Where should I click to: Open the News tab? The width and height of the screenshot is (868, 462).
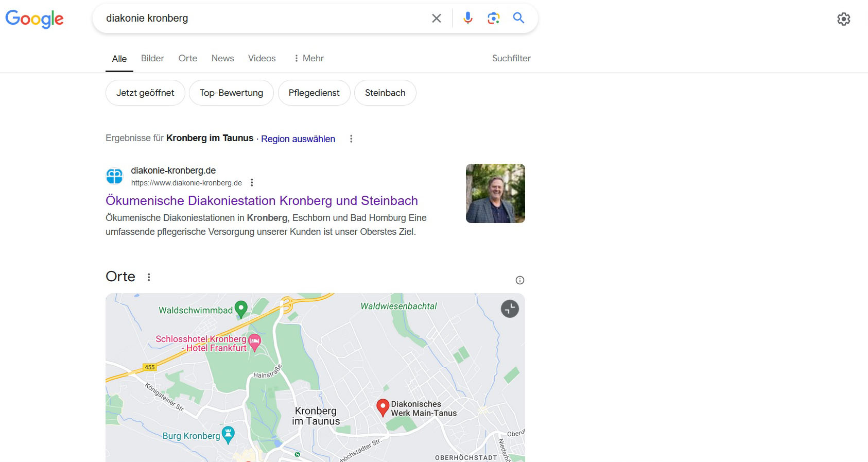click(222, 58)
